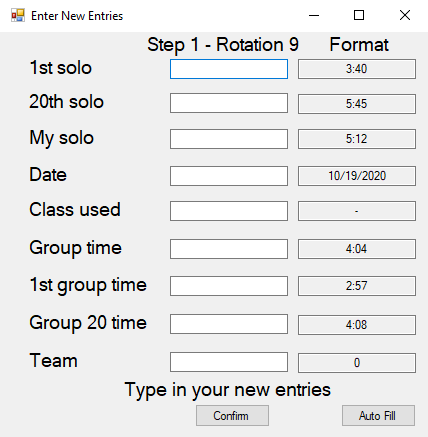The width and height of the screenshot is (428, 437).
Task: Click the 2:57 format box
Action: (357, 286)
